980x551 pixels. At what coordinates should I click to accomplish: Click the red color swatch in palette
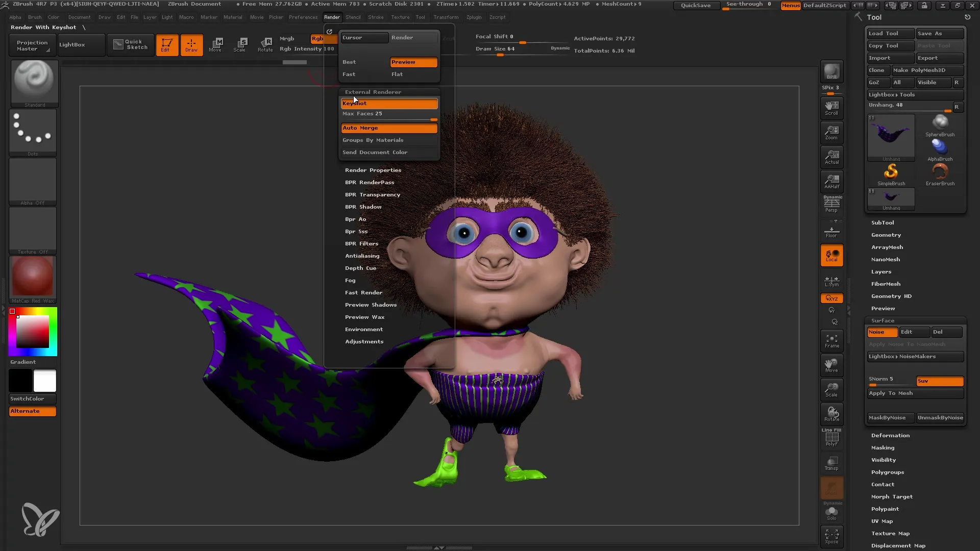(x=13, y=311)
